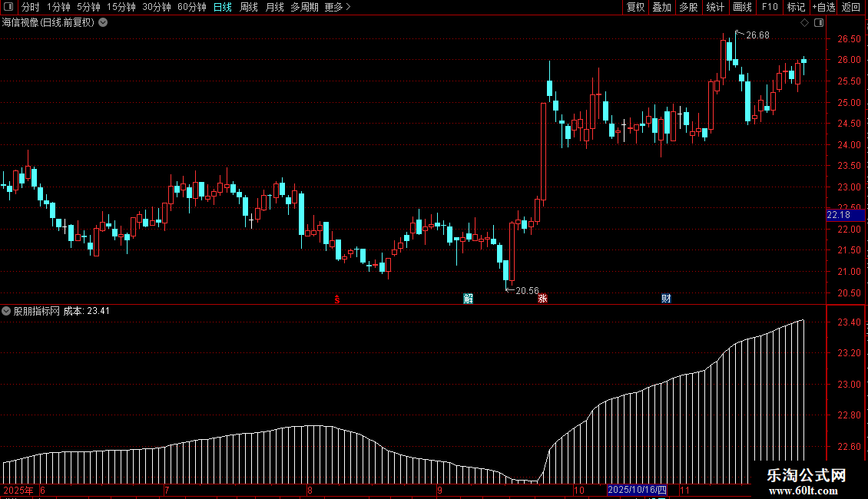Image resolution: width=868 pixels, height=499 pixels.
Task: Click the diamond icon on main chart
Action: (805, 23)
